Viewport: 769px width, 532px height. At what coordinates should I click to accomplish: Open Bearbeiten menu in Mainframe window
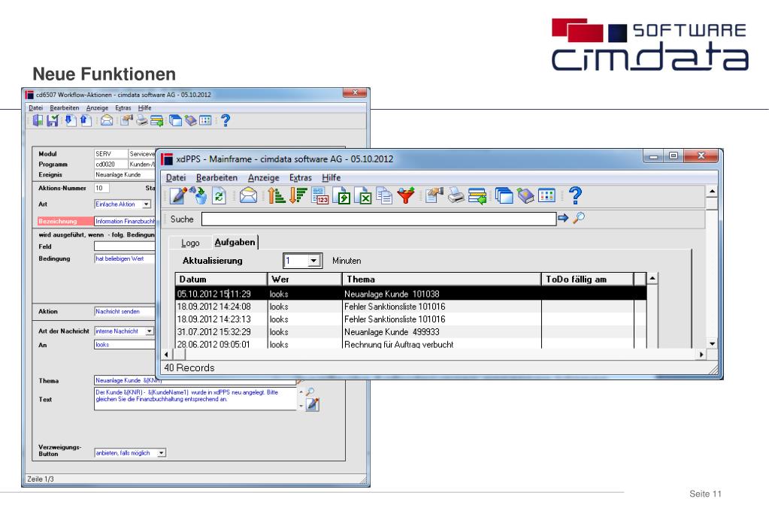point(216,177)
